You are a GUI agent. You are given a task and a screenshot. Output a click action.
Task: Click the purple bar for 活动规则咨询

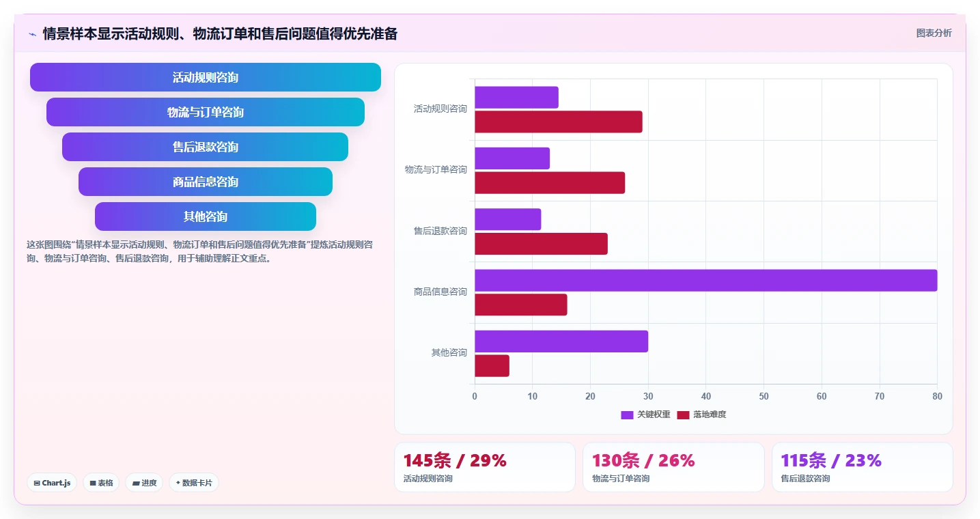pyautogui.click(x=517, y=98)
